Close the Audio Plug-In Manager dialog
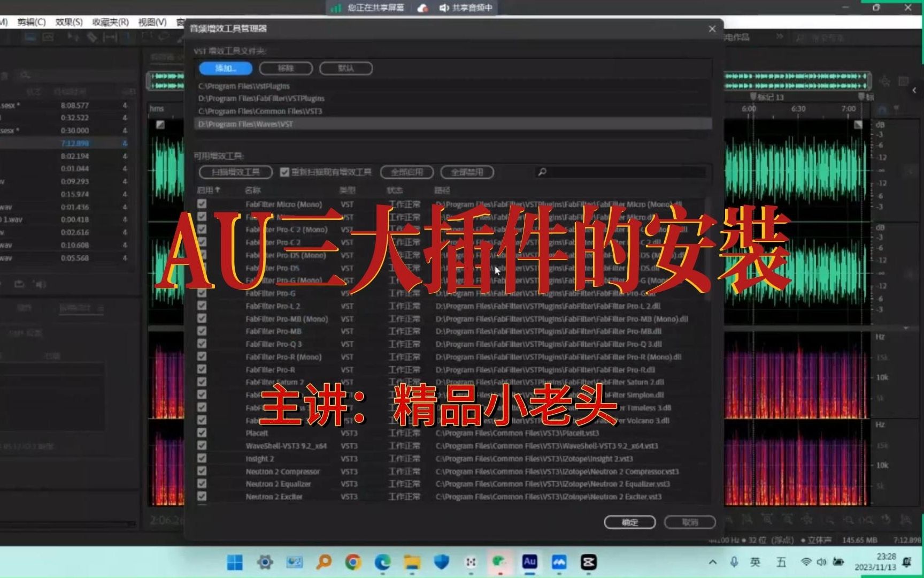Screen dimensions: 924x578 (x=712, y=29)
